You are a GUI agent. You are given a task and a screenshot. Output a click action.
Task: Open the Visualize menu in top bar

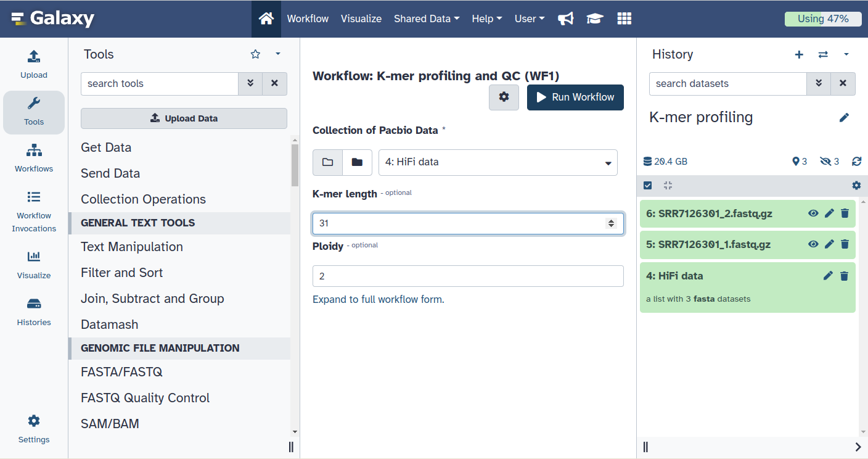click(x=361, y=19)
